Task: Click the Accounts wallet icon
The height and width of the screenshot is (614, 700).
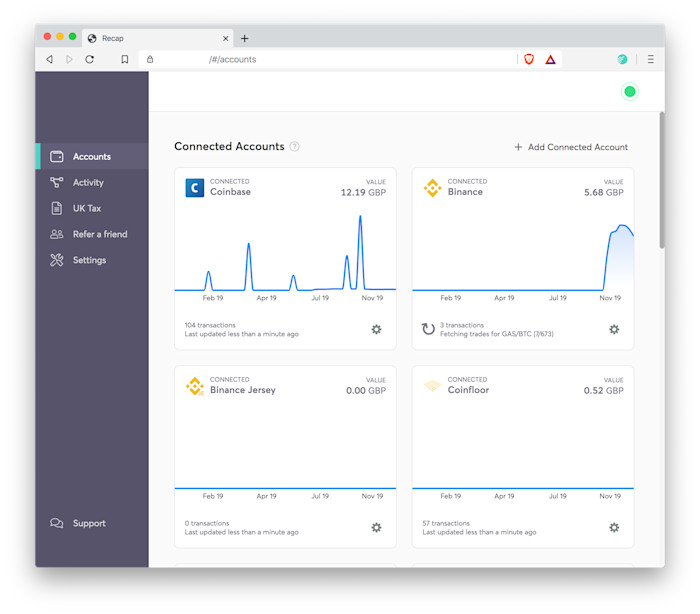Action: 57,156
